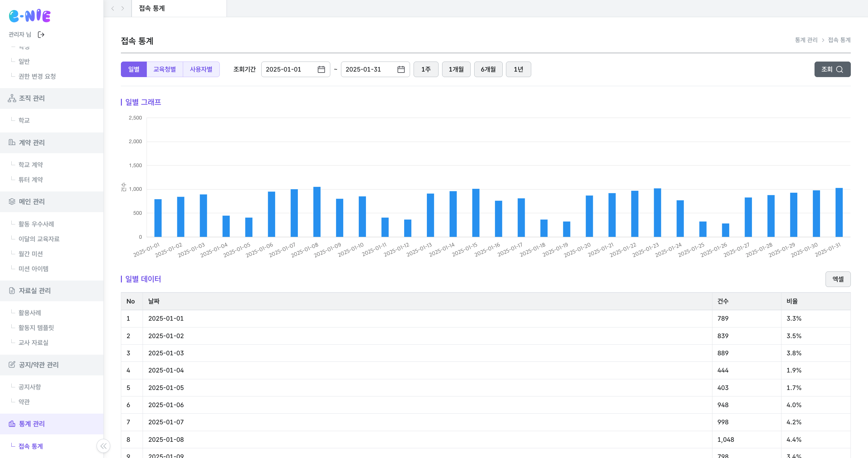Collapse the sidebar with the double-chevron icon
This screenshot has height=458, width=868.
(x=103, y=446)
